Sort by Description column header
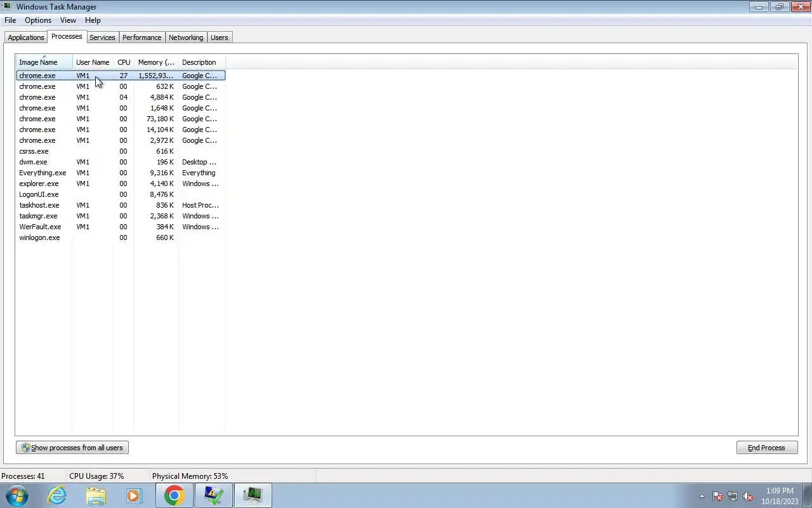The image size is (812, 508). [202, 62]
